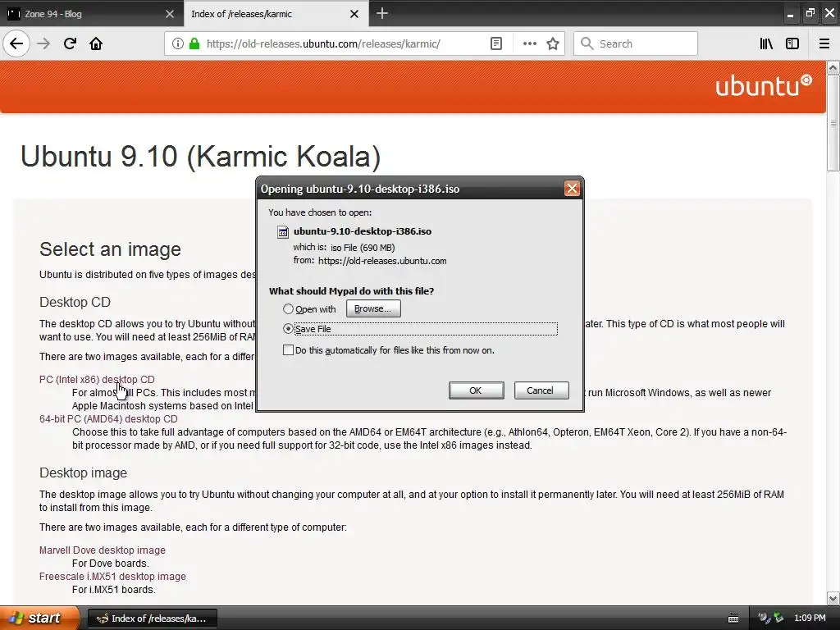Toggle reader view icon
The height and width of the screenshot is (630, 840).
click(x=496, y=43)
